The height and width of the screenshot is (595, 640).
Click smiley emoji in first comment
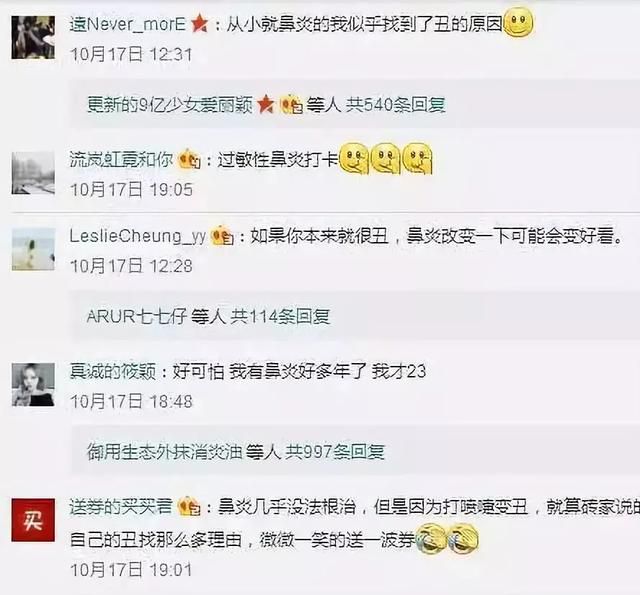[x=519, y=24]
